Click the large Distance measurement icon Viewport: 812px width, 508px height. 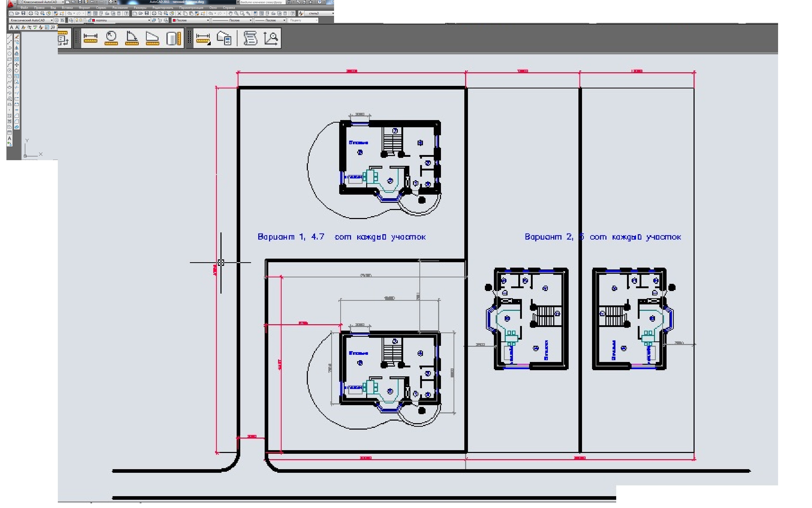(x=90, y=38)
